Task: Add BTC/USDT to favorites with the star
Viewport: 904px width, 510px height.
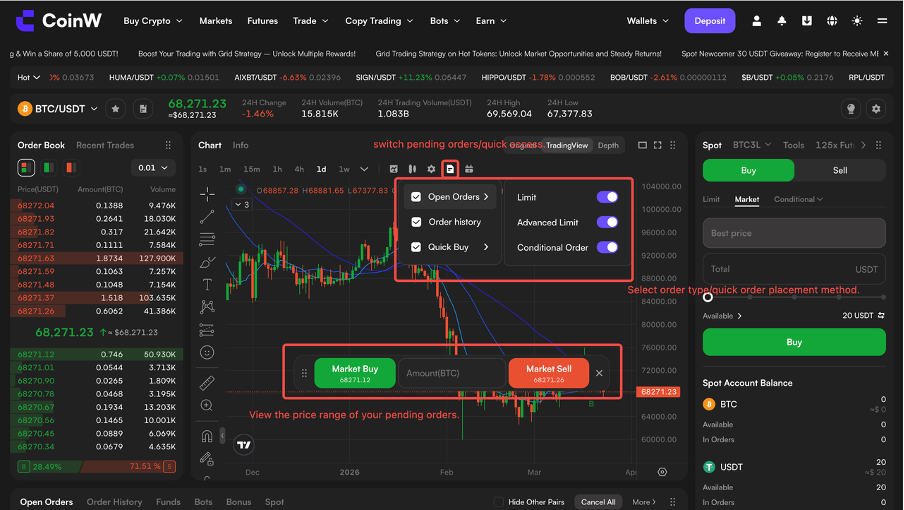Action: click(x=115, y=108)
